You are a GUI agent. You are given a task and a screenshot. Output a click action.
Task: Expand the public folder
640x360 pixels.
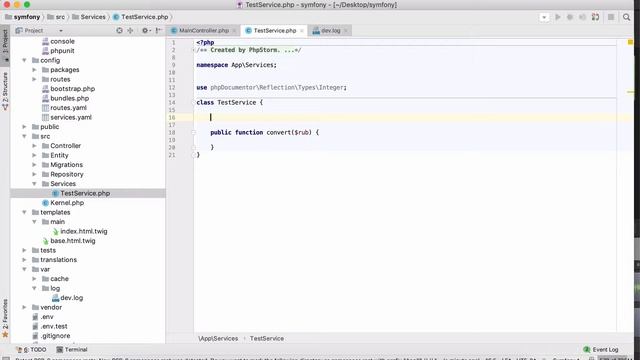(24, 127)
